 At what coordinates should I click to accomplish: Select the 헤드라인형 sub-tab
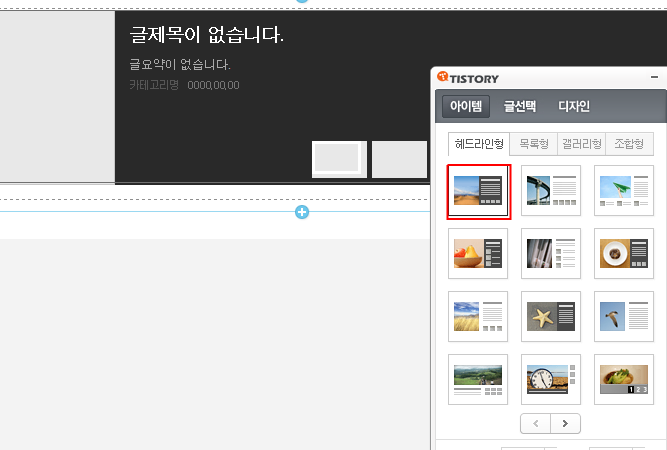click(x=479, y=144)
